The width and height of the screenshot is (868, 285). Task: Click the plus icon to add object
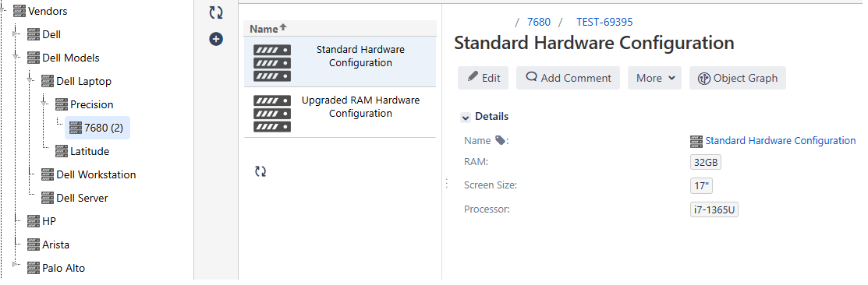(216, 39)
